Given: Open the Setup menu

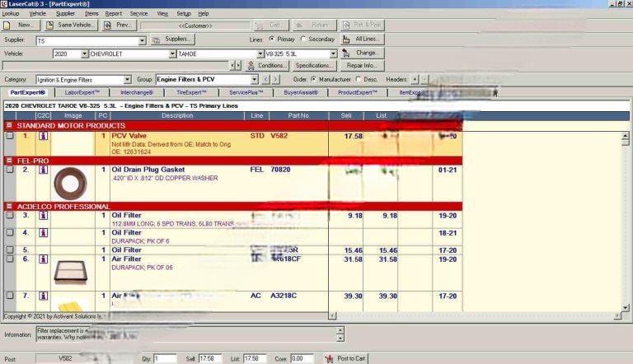Looking at the screenshot, I should (184, 13).
